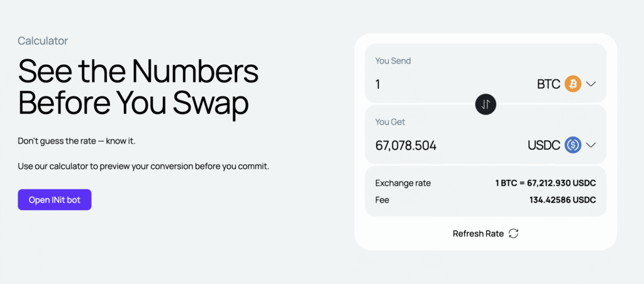Open INit bot
The image size is (644, 284).
coord(55,200)
